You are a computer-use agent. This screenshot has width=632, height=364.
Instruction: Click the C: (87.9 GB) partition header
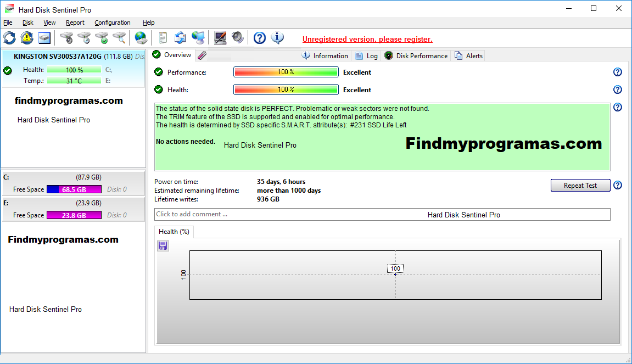pos(74,177)
